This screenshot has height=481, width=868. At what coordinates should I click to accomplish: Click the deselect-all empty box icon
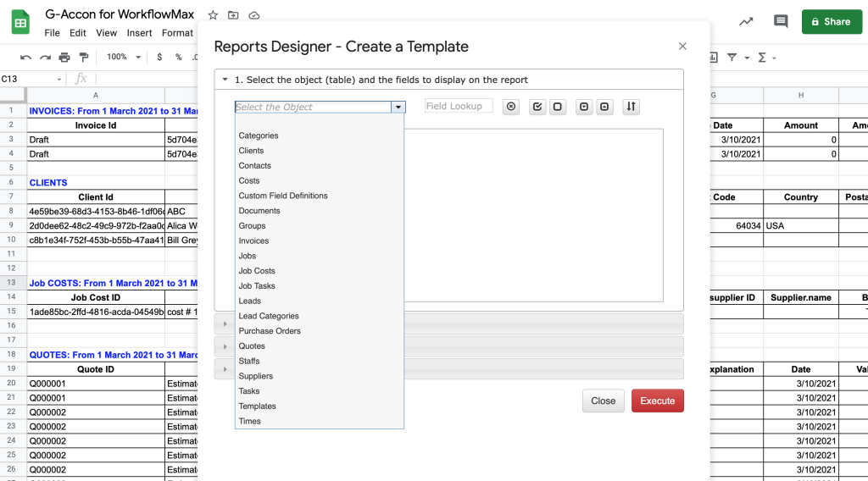pyautogui.click(x=558, y=106)
